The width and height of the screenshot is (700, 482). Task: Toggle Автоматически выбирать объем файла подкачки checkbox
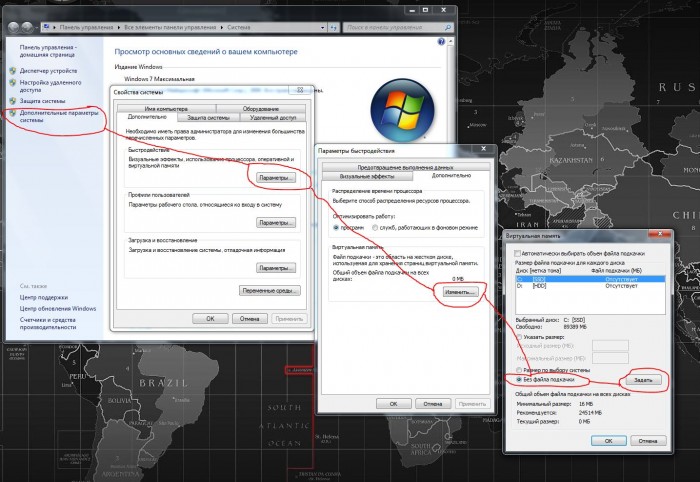[x=518, y=253]
